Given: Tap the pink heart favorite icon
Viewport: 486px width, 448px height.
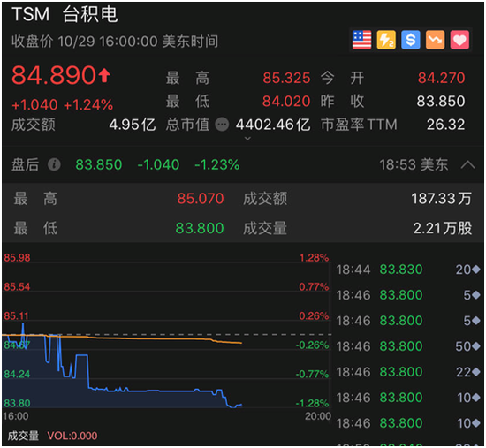Looking at the screenshot, I should [x=459, y=40].
